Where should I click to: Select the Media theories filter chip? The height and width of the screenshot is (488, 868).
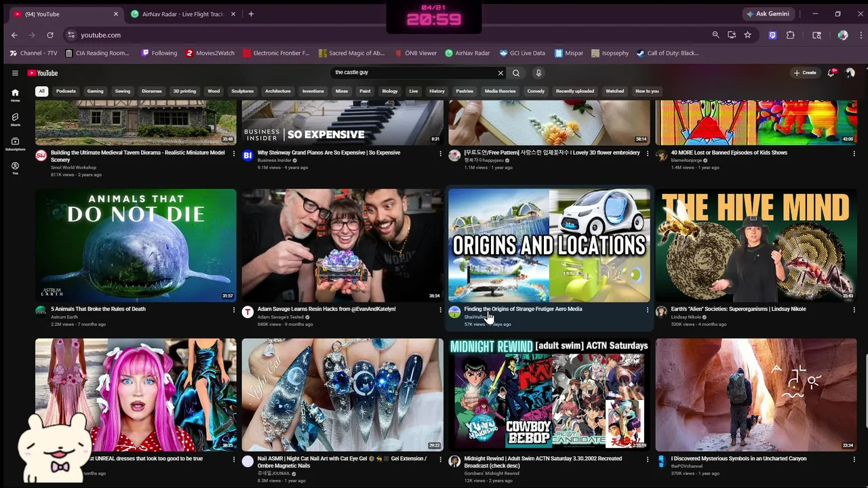point(500,91)
